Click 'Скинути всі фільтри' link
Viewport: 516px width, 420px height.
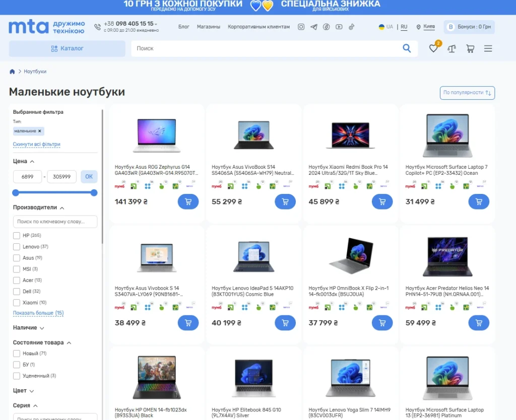[36, 145]
